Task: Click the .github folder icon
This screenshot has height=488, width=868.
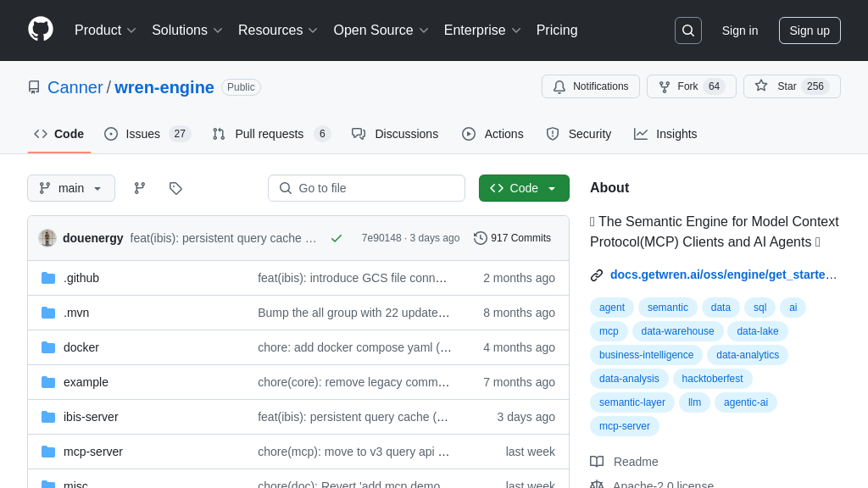Action: point(48,278)
